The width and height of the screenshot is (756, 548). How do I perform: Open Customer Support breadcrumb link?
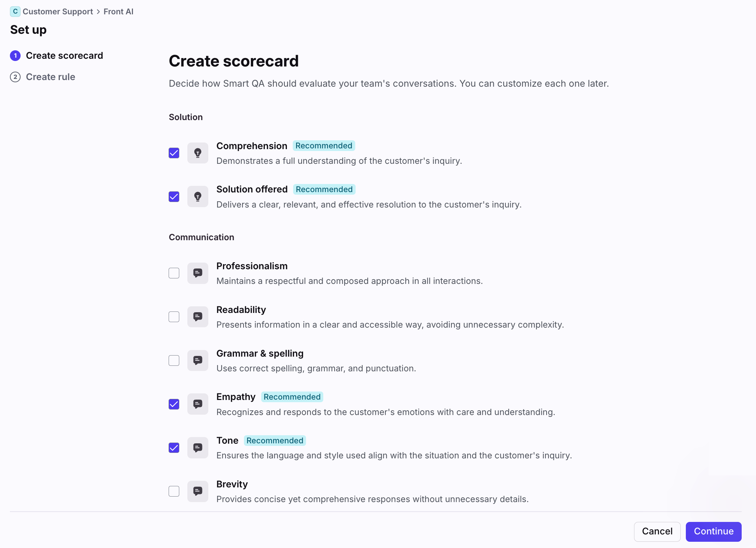click(58, 11)
